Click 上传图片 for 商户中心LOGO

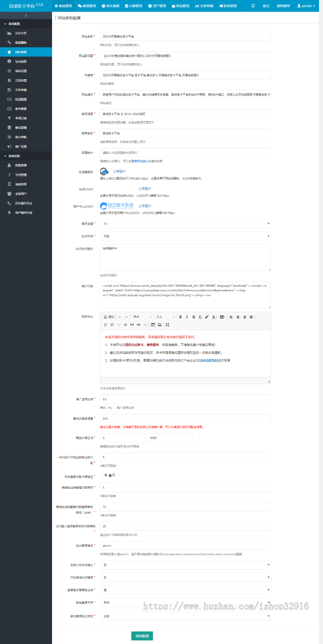click(x=145, y=206)
